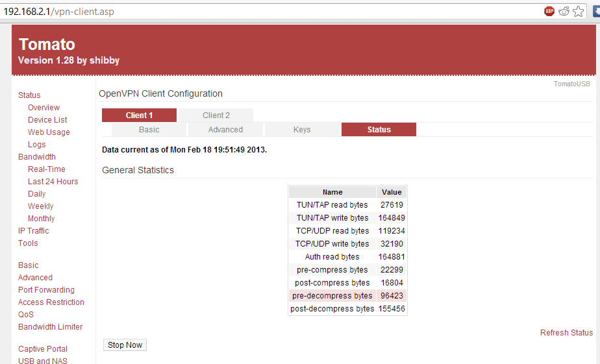600x364 pixels.
Task: Click the Name column header
Action: 332,192
